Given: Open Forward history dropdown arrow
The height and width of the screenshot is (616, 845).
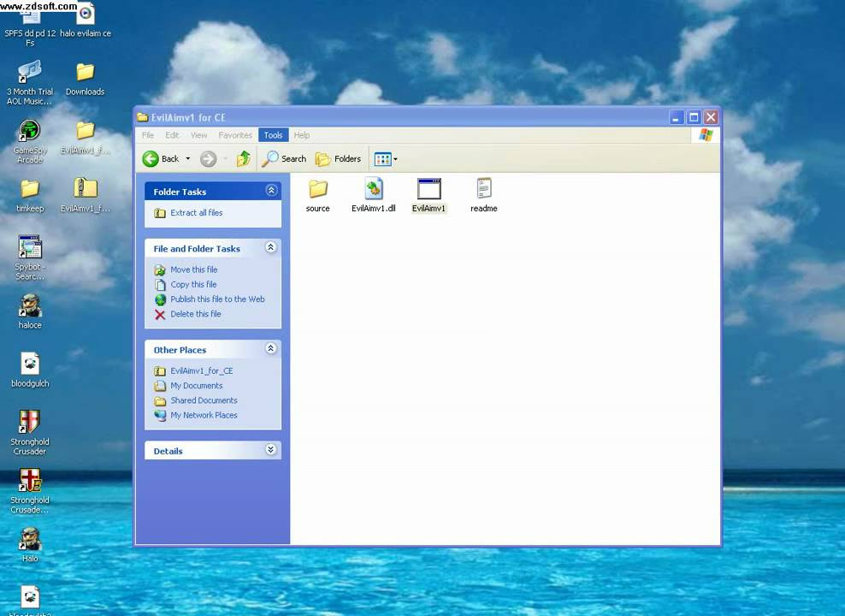Looking at the screenshot, I should point(225,158).
